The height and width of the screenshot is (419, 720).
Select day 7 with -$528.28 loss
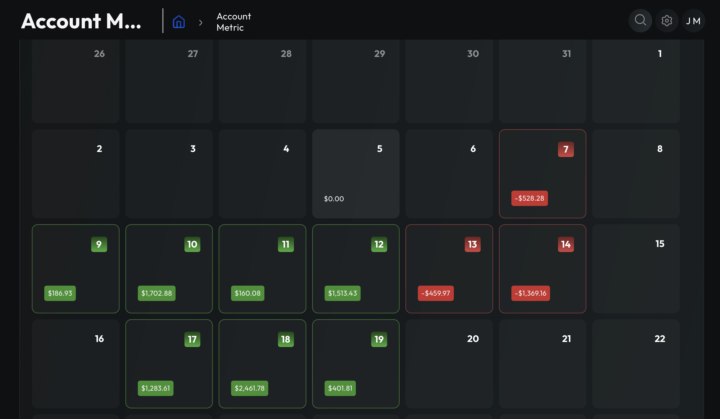(542, 173)
